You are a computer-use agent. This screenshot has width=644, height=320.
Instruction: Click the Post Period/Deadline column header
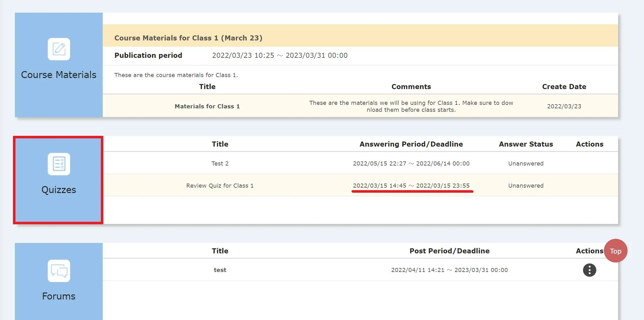point(449,251)
